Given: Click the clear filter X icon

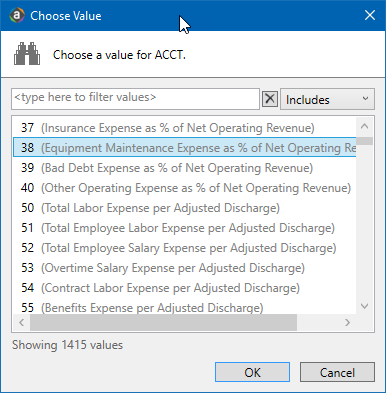Looking at the screenshot, I should click(270, 99).
